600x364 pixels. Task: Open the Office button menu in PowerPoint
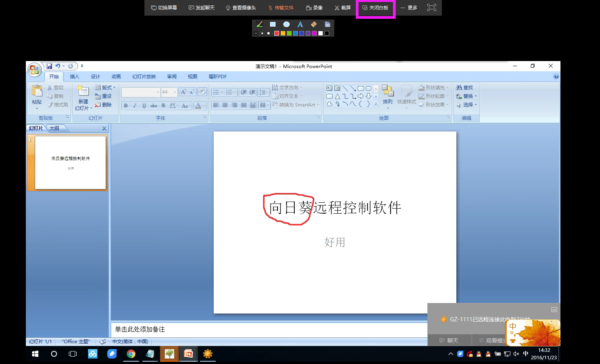pos(34,70)
